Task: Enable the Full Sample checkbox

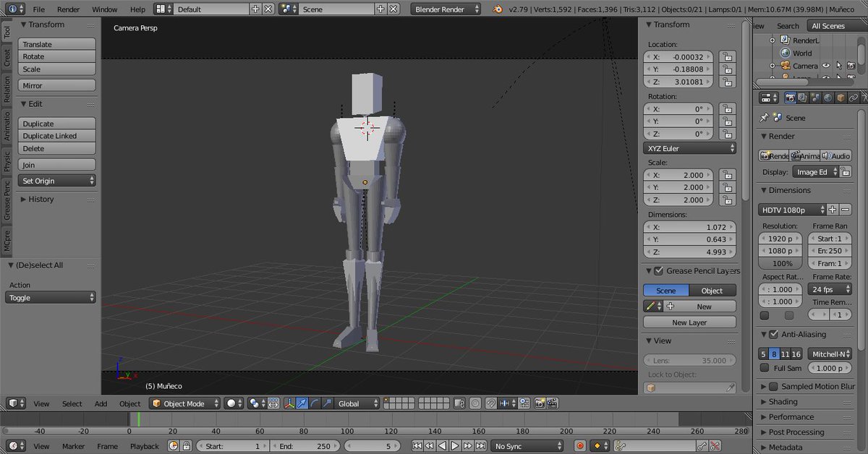Action: pos(765,368)
